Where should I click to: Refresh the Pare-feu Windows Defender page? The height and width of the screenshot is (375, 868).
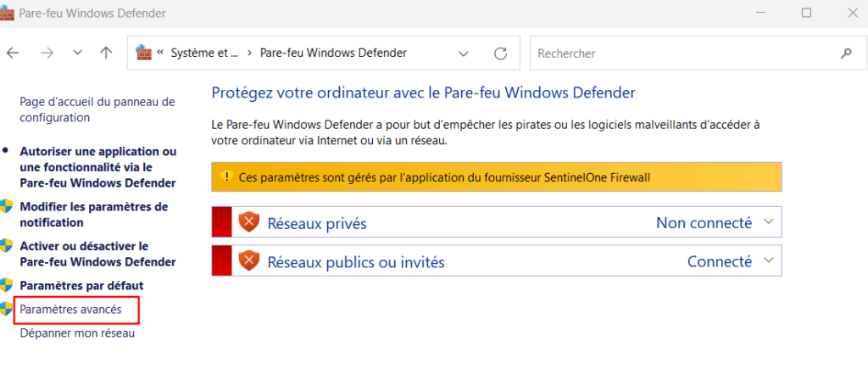tap(500, 53)
